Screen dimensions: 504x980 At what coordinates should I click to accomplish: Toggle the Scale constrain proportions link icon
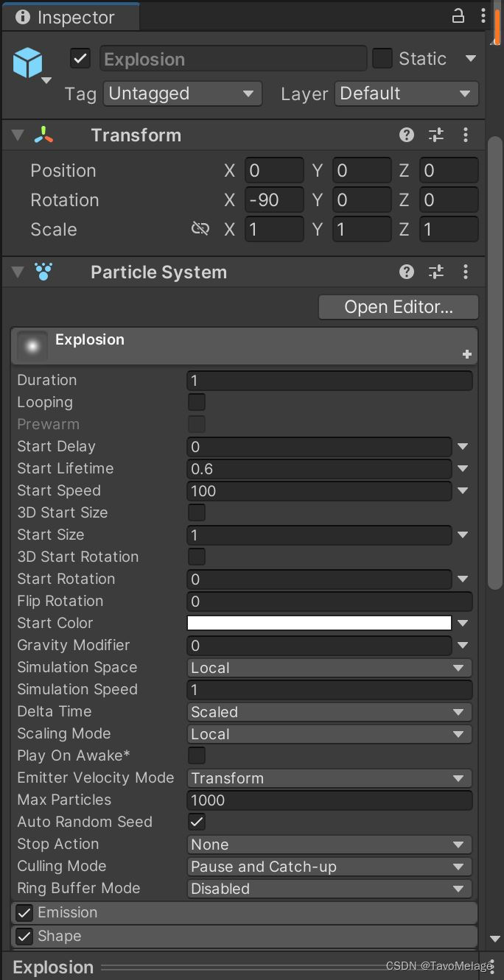(x=200, y=229)
